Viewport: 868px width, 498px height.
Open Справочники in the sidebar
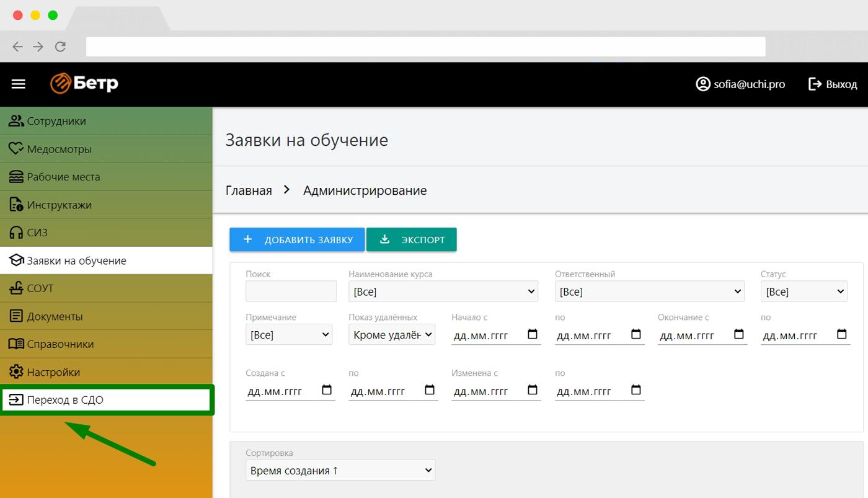tap(106, 344)
